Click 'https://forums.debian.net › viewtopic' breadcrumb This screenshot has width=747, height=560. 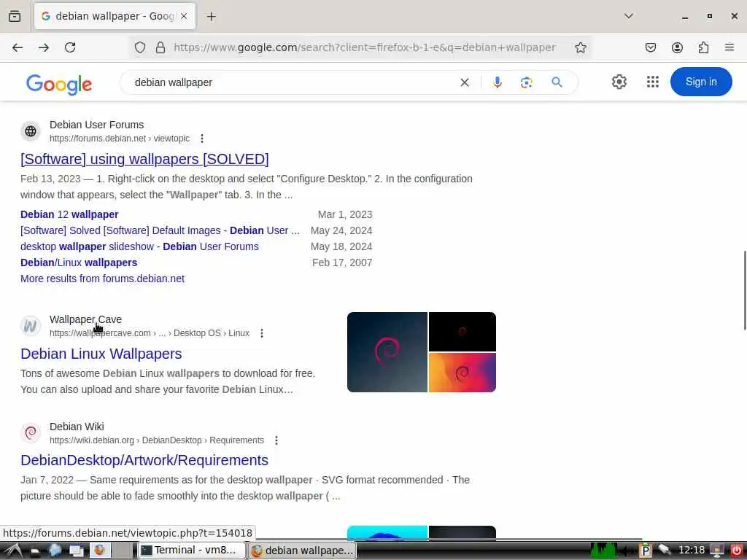pyautogui.click(x=120, y=139)
